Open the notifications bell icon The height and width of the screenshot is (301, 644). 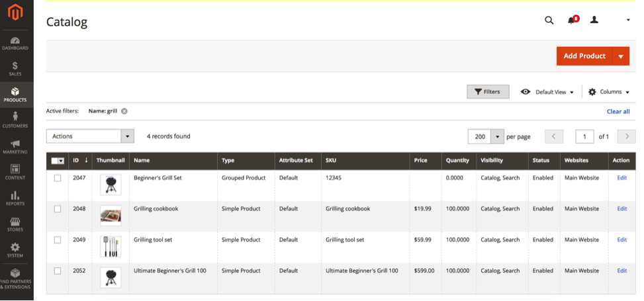point(573,20)
